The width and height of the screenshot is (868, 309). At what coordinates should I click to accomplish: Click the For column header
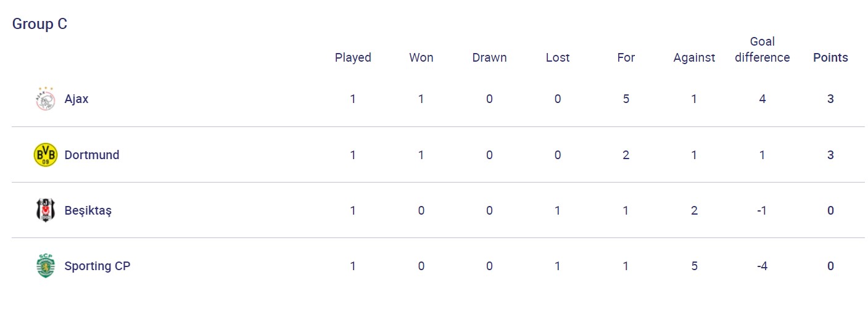click(626, 57)
